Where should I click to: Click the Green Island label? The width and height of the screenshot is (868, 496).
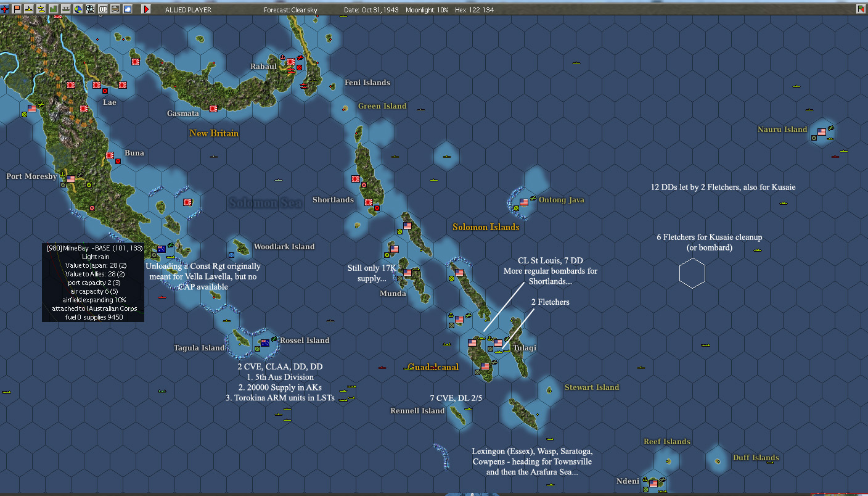(x=382, y=106)
